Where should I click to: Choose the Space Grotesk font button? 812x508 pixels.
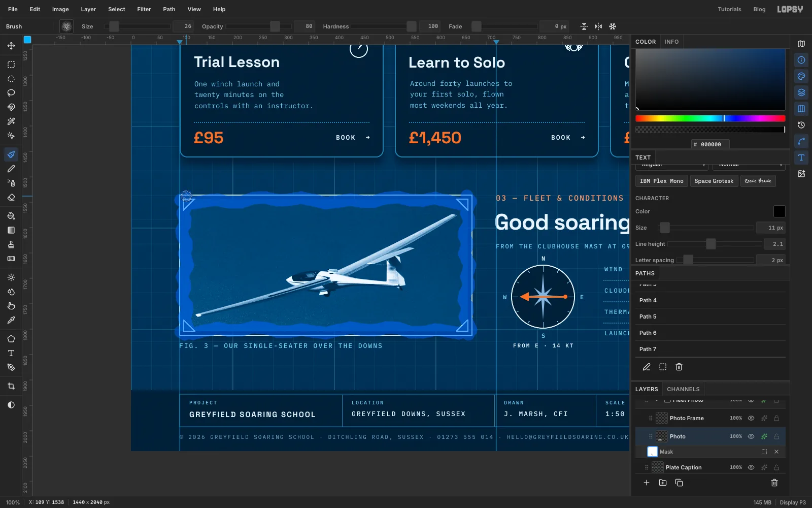point(714,181)
